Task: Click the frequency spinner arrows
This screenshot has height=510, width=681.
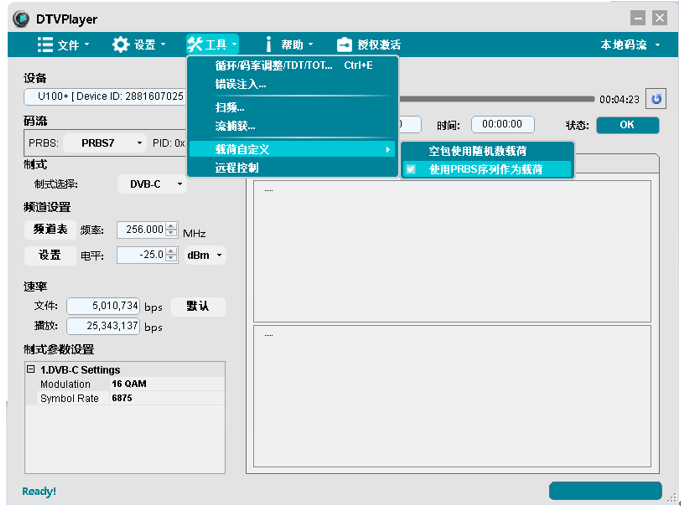Action: [x=172, y=230]
